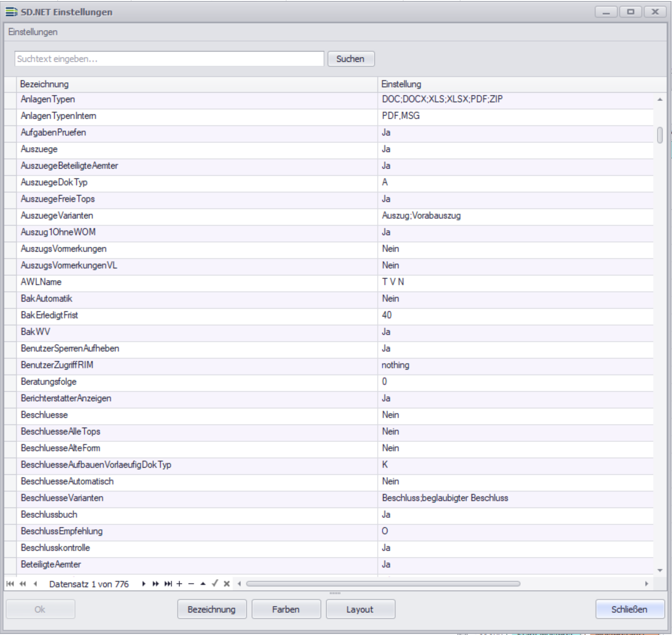Click the Layout button

(x=360, y=609)
